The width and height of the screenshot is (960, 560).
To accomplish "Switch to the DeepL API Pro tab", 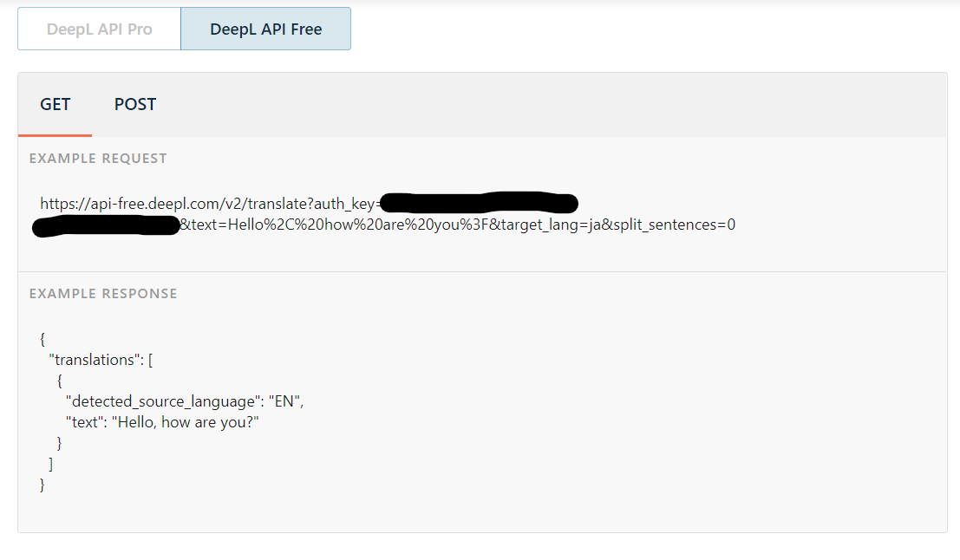I will pos(99,29).
